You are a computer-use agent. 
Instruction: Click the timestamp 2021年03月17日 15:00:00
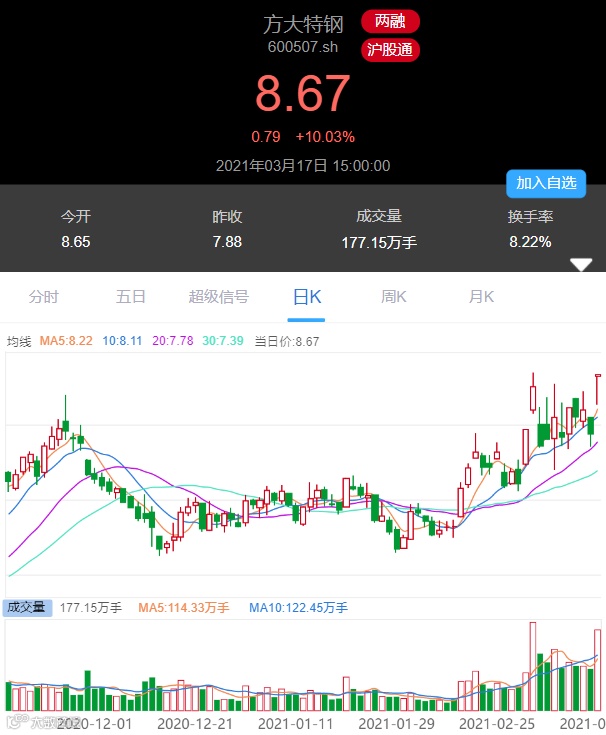(303, 165)
